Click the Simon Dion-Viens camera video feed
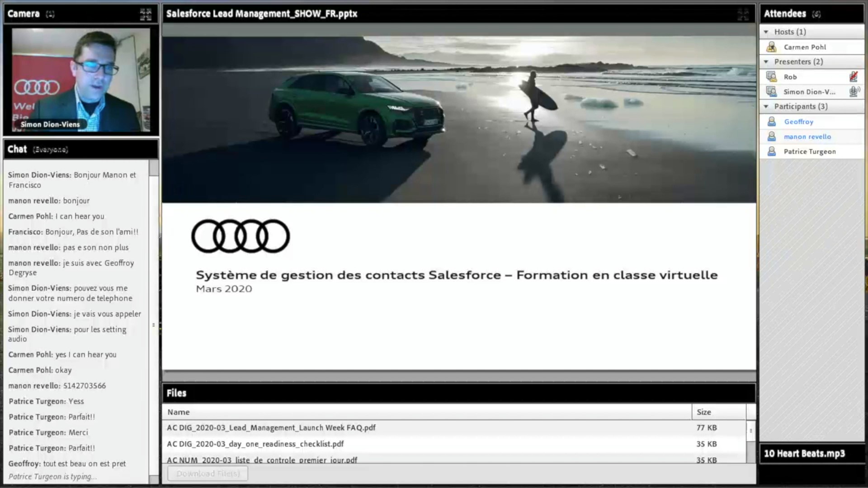868x488 pixels. (81, 80)
